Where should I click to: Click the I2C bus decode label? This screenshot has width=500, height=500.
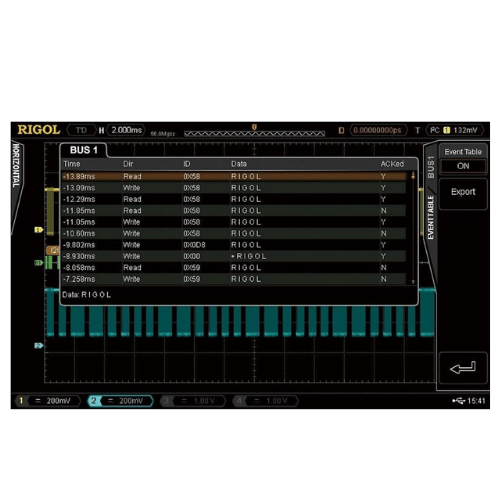click(x=53, y=250)
